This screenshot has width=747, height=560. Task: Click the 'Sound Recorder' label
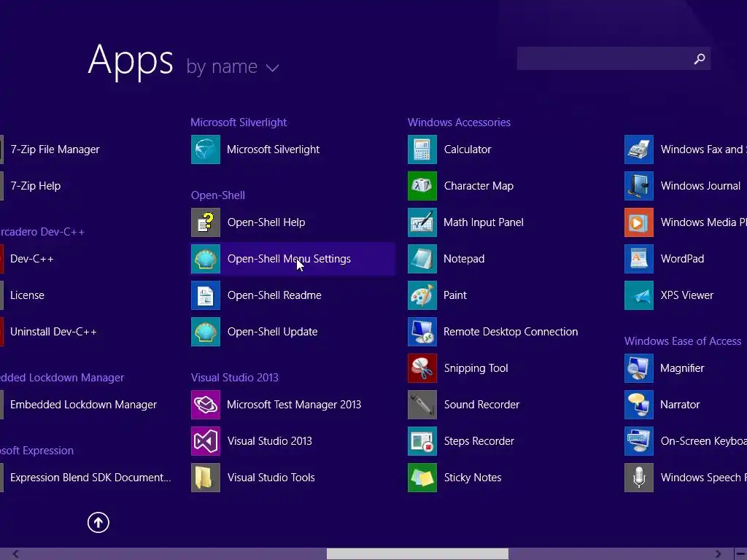481,405
